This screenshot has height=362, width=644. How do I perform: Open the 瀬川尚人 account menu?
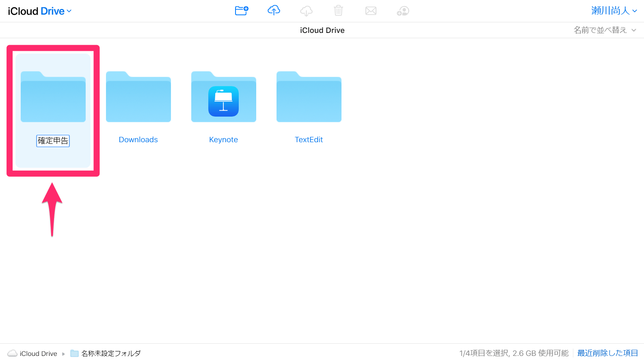tap(614, 11)
